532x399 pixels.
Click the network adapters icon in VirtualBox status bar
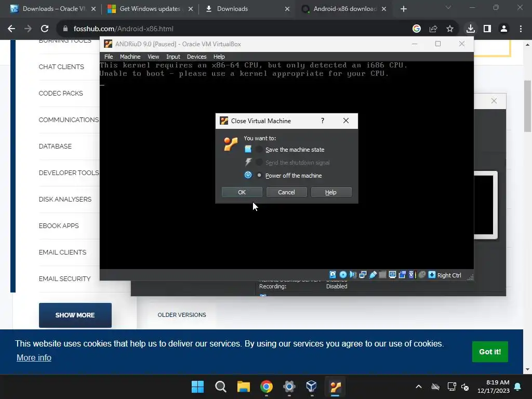(363, 275)
